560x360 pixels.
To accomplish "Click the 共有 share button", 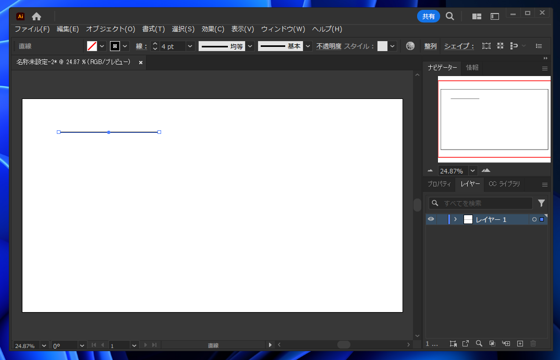I will [428, 16].
